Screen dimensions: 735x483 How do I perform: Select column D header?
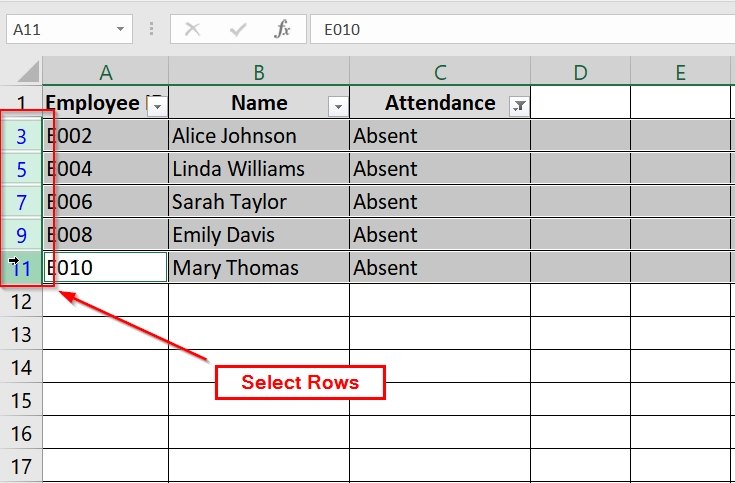(x=581, y=72)
